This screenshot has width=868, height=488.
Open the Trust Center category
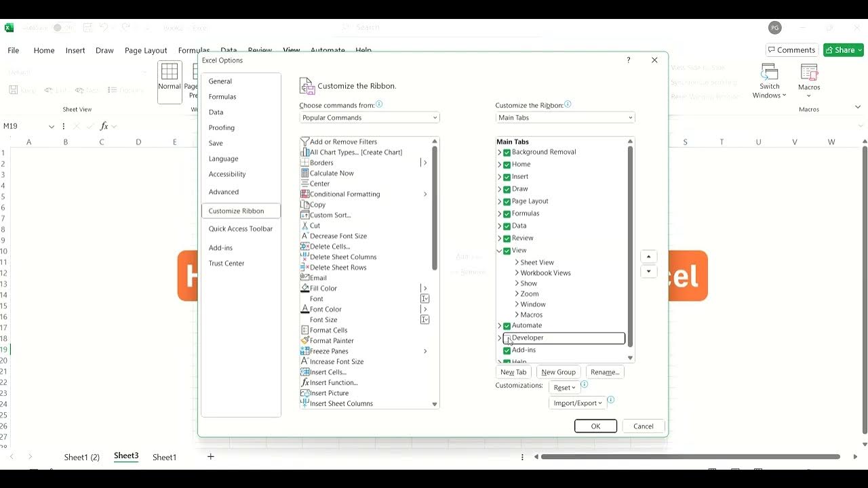point(226,264)
